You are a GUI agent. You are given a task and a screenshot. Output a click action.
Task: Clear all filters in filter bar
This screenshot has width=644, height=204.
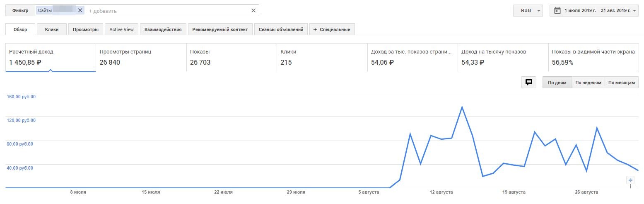click(253, 10)
